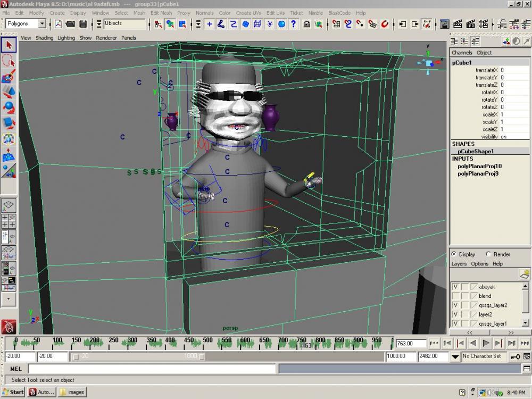Open the Edit Mesh menu

click(161, 13)
